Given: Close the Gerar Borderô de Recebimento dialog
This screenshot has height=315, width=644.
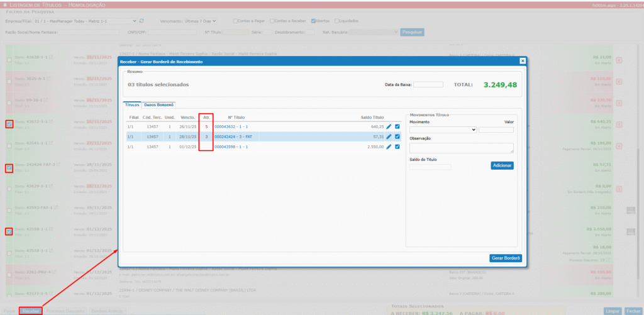Looking at the screenshot, I should tap(522, 61).
